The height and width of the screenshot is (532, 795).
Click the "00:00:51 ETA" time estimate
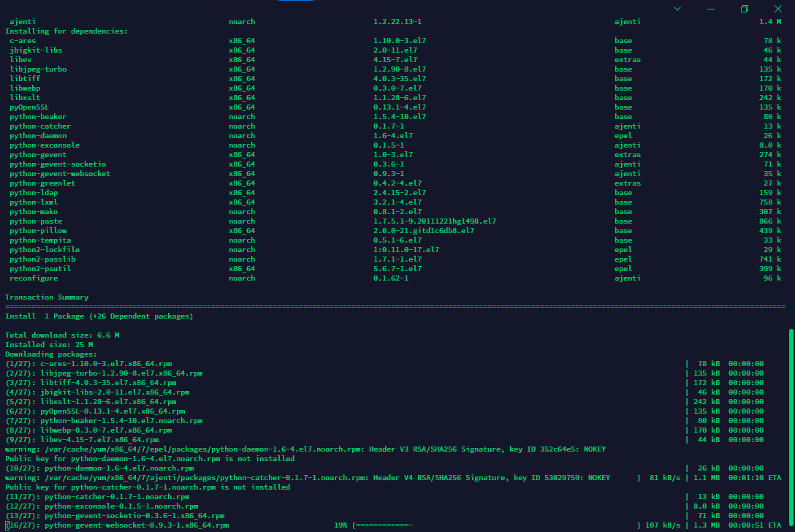tap(755, 525)
